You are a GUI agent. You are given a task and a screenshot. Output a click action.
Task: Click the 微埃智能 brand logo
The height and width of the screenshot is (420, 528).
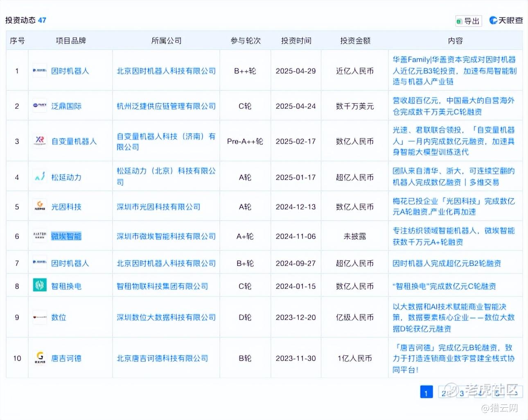click(x=40, y=236)
